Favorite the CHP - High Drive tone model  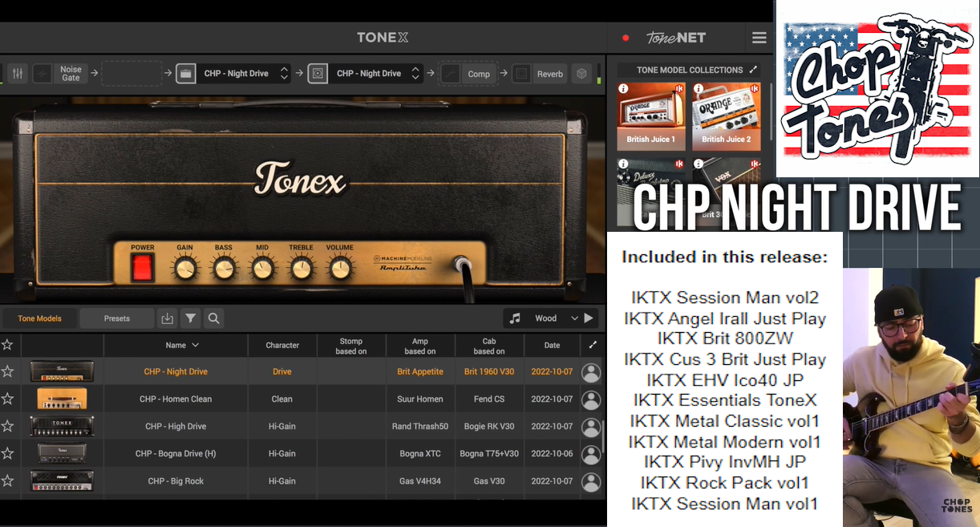point(7,426)
